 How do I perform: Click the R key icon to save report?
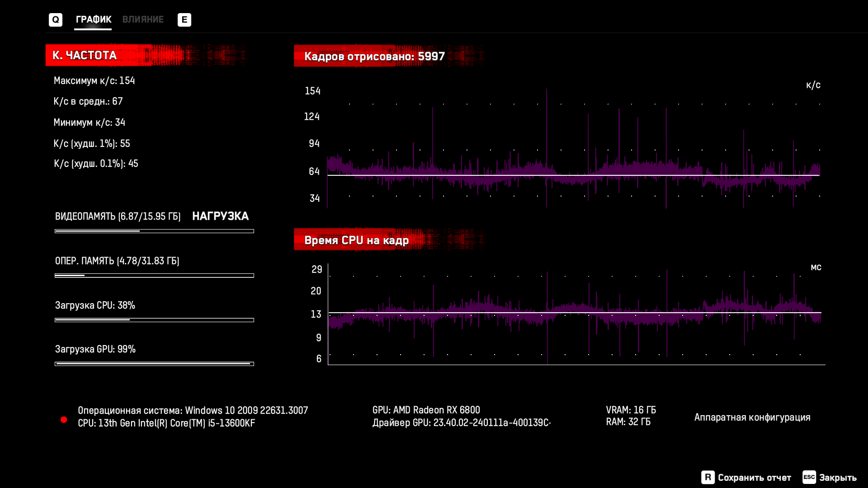pos(708,477)
